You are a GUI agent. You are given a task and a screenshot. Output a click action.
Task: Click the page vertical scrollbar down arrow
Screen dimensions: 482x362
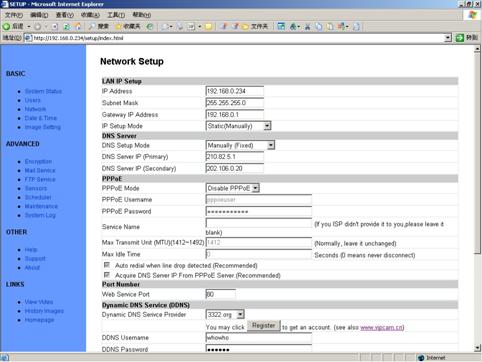click(x=477, y=348)
